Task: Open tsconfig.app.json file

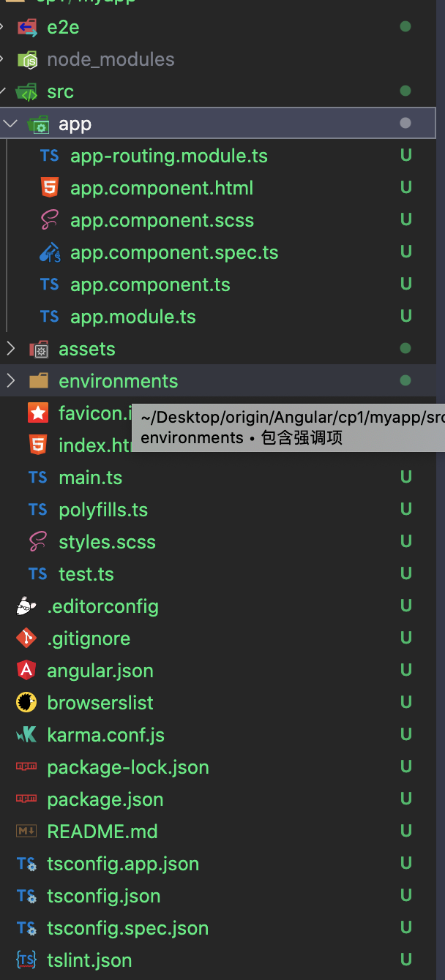Action: coord(122,864)
